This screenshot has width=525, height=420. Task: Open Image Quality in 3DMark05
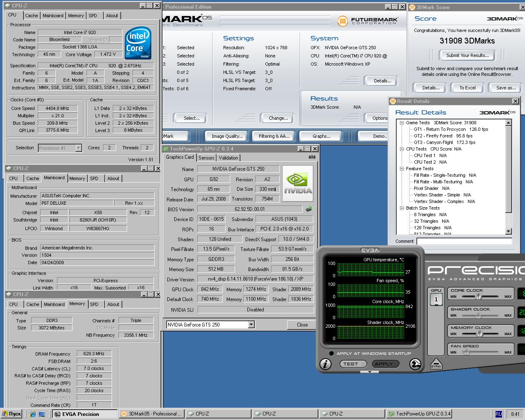[x=227, y=136]
